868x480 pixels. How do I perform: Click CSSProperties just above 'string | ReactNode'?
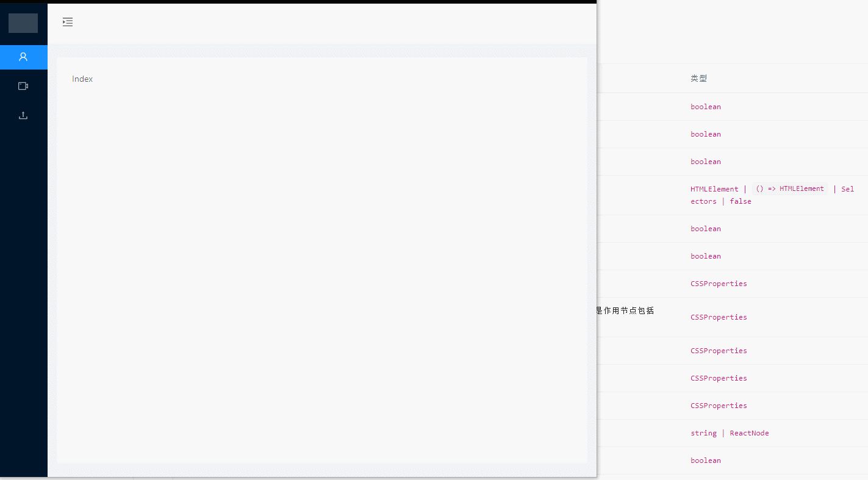point(719,406)
